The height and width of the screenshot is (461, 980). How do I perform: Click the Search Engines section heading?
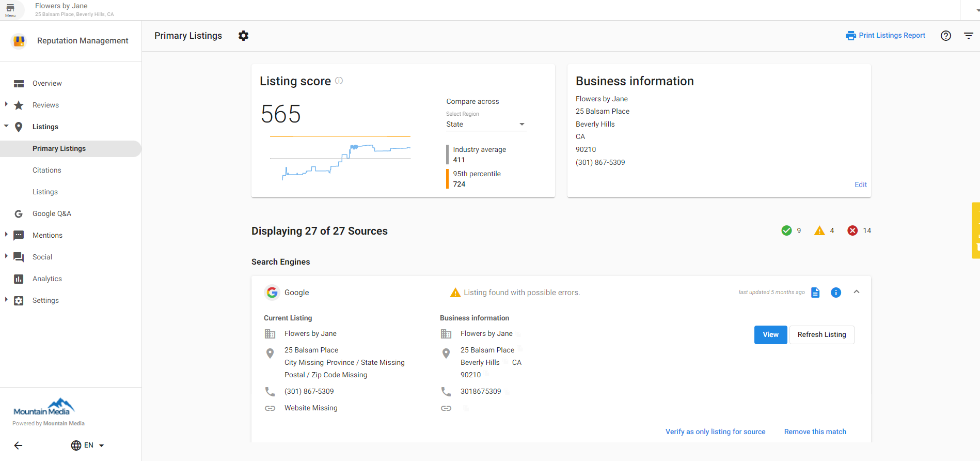tap(281, 262)
